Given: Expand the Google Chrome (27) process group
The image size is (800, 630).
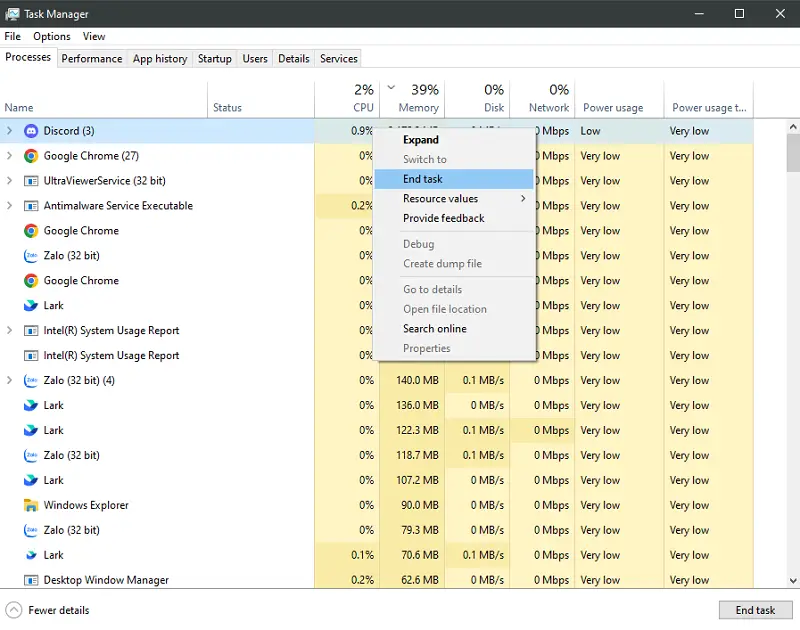Looking at the screenshot, I should tap(8, 156).
